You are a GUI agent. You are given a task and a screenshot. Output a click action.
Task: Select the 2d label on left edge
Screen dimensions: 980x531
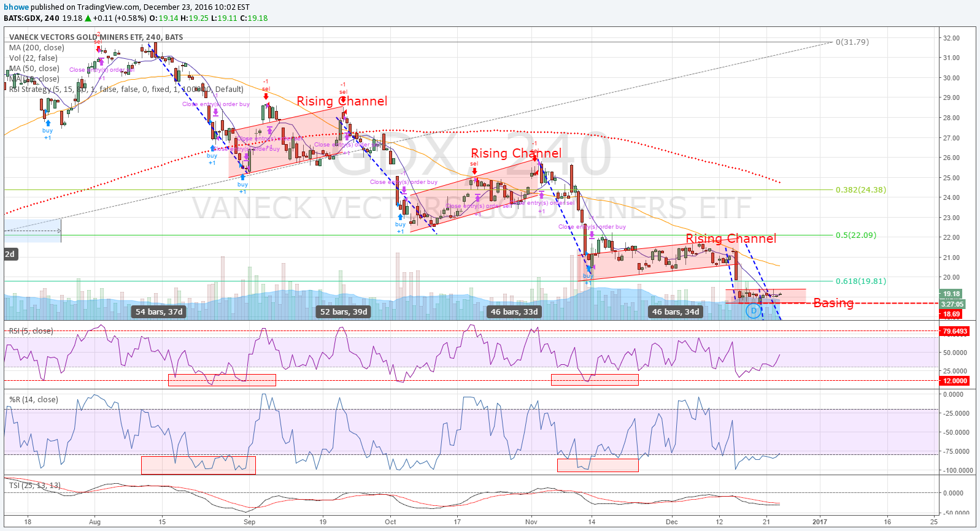pos(10,254)
